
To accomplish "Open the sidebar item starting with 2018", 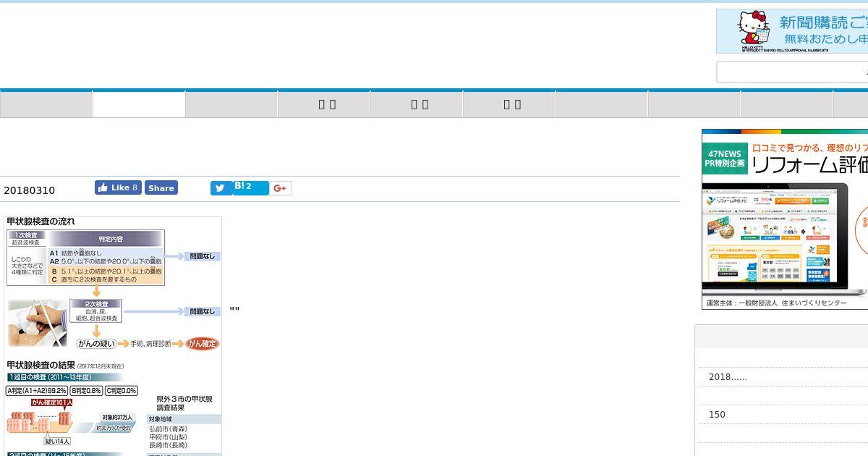I will click(728, 377).
